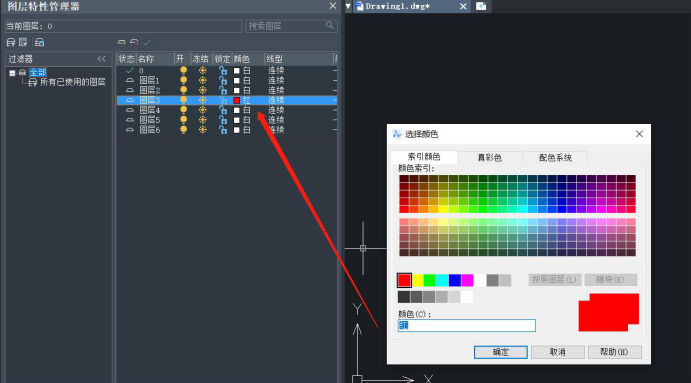
Task: Toggle the freeze sun icon for 图层2
Action: pos(202,90)
